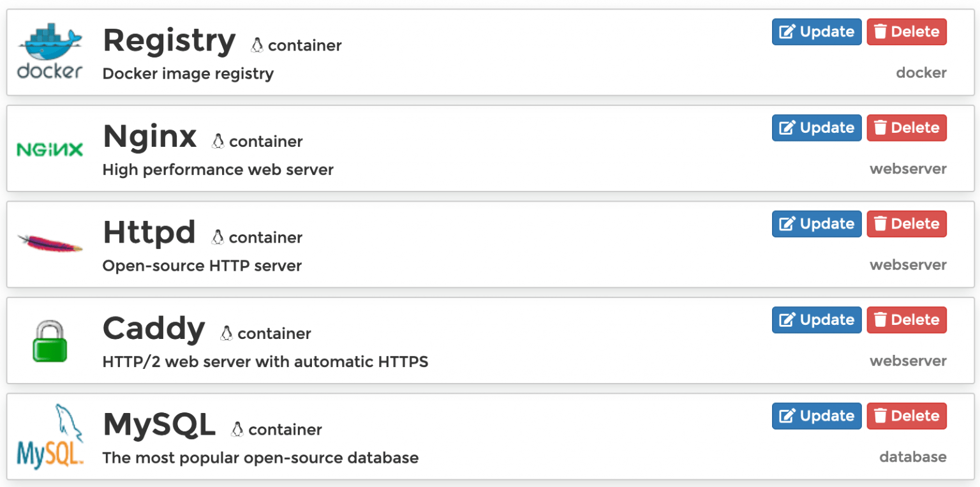Click the Httpd description text

tap(202, 266)
